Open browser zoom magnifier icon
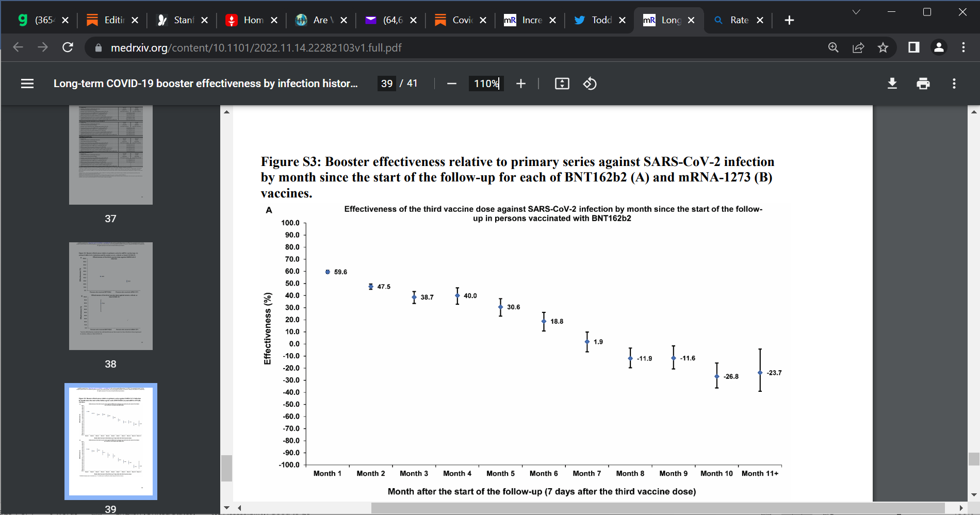Screen dimensions: 980x515 click(834, 47)
